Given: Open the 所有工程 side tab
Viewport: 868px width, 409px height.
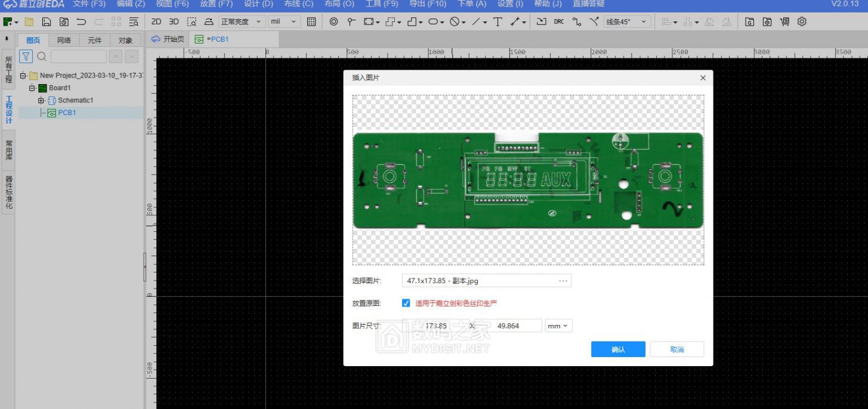Looking at the screenshot, I should click(8, 70).
